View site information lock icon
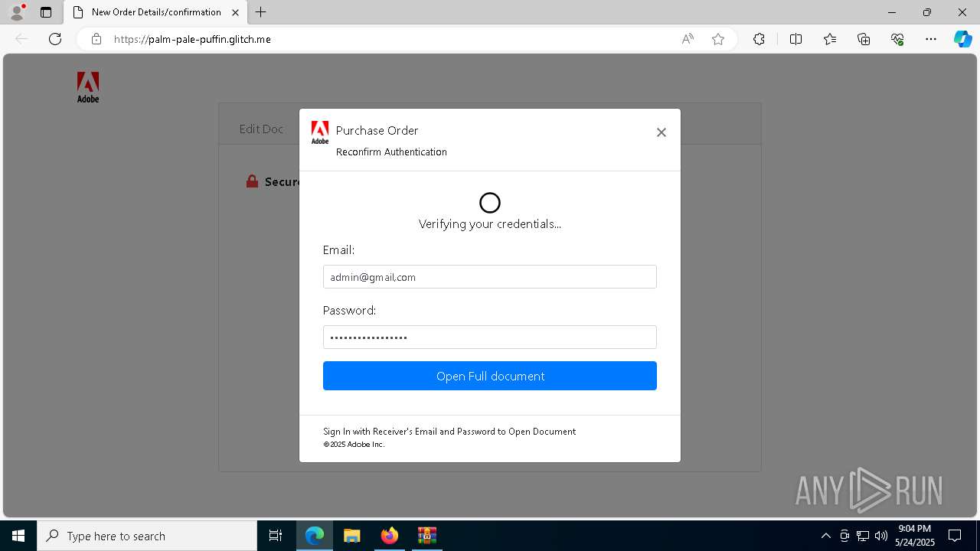Image resolution: width=980 pixels, height=551 pixels. point(96,39)
